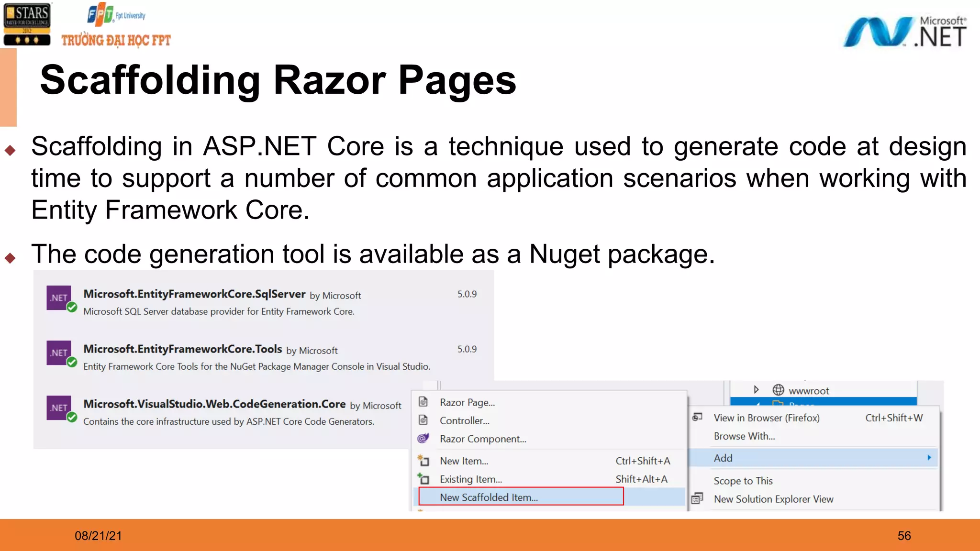
Task: Click the CodeGeneration.Core .NET icon
Action: [x=61, y=409]
